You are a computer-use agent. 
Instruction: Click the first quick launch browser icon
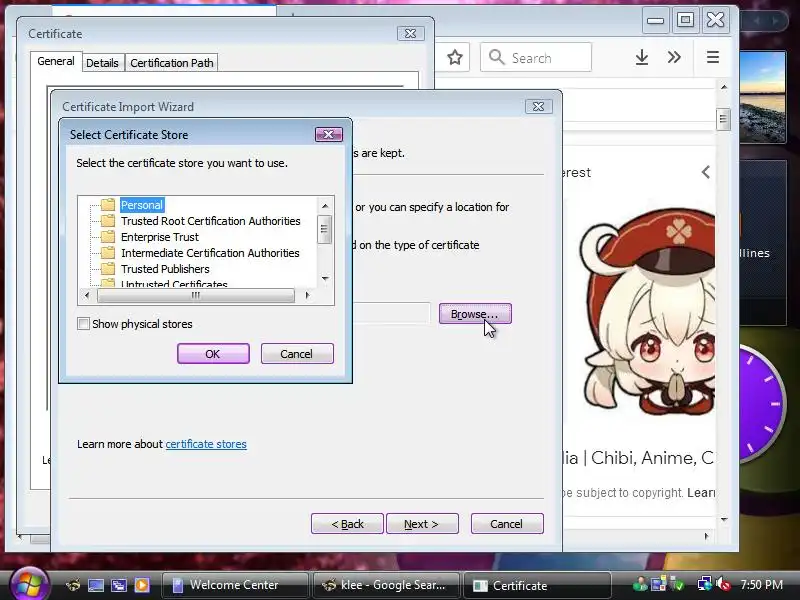point(73,585)
